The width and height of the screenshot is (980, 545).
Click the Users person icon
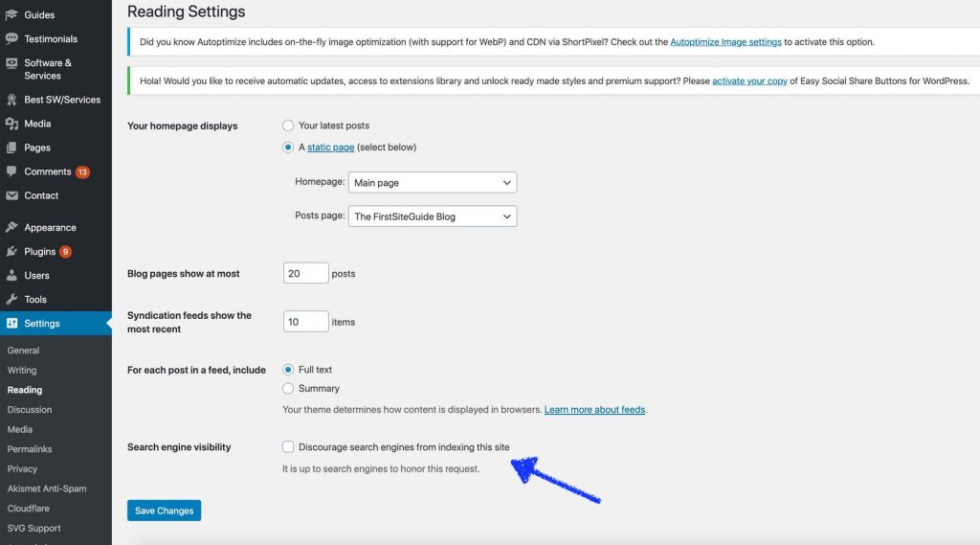click(x=11, y=275)
